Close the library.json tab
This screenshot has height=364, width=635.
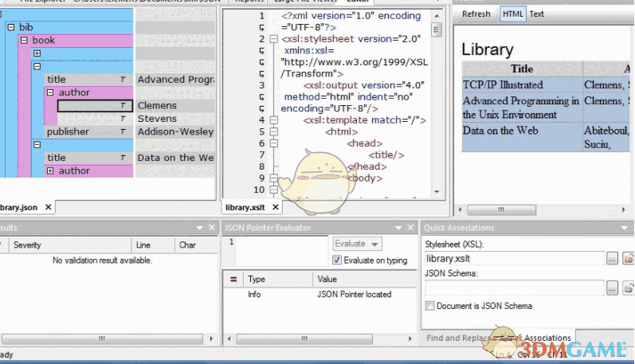[x=48, y=207]
